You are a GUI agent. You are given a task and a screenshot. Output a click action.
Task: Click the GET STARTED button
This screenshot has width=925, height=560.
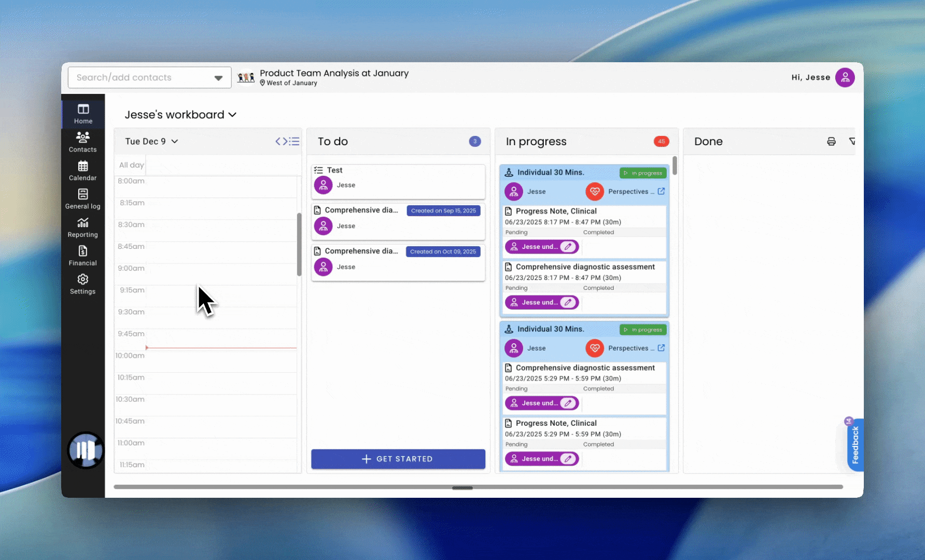[398, 459]
